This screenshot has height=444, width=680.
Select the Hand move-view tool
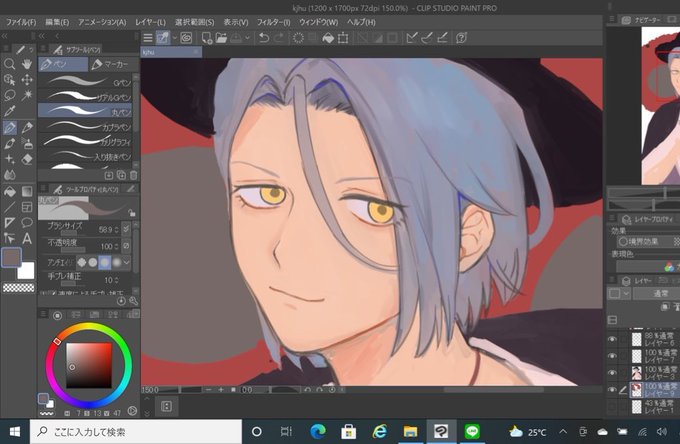click(27, 65)
